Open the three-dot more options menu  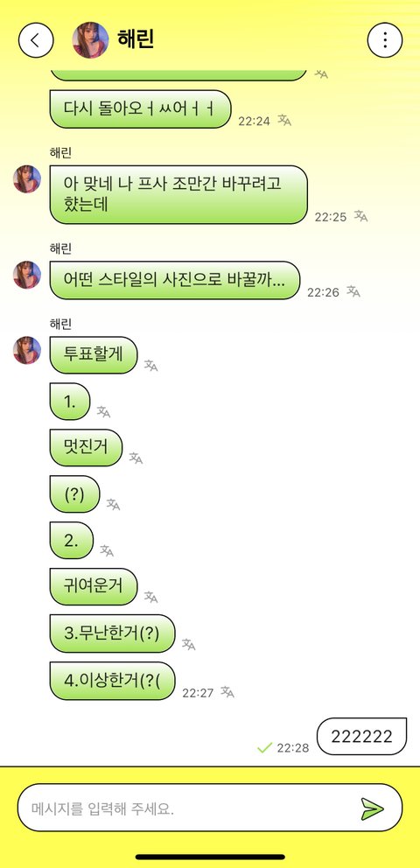[x=385, y=40]
